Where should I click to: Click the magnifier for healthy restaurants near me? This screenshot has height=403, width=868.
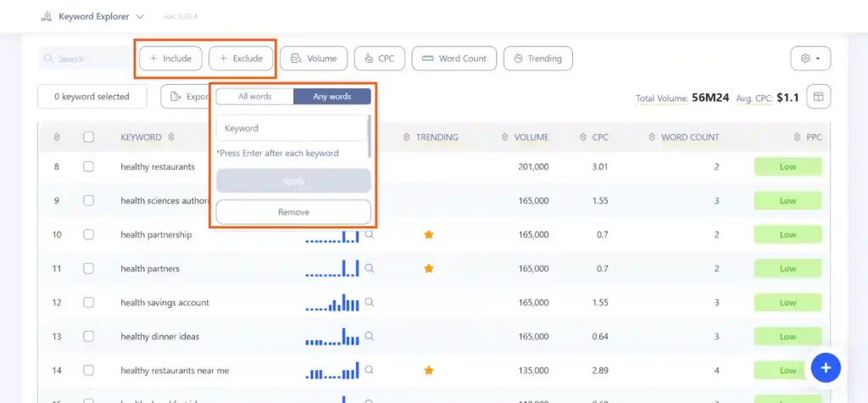(370, 370)
